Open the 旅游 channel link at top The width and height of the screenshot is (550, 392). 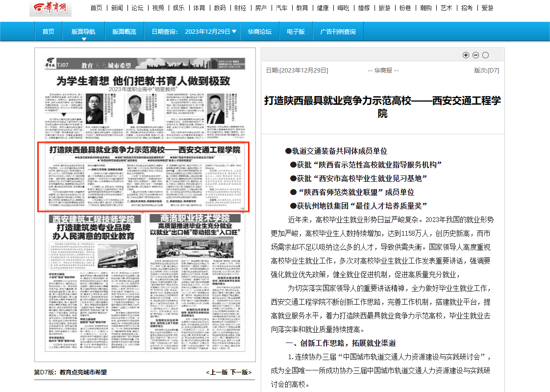pyautogui.click(x=384, y=8)
